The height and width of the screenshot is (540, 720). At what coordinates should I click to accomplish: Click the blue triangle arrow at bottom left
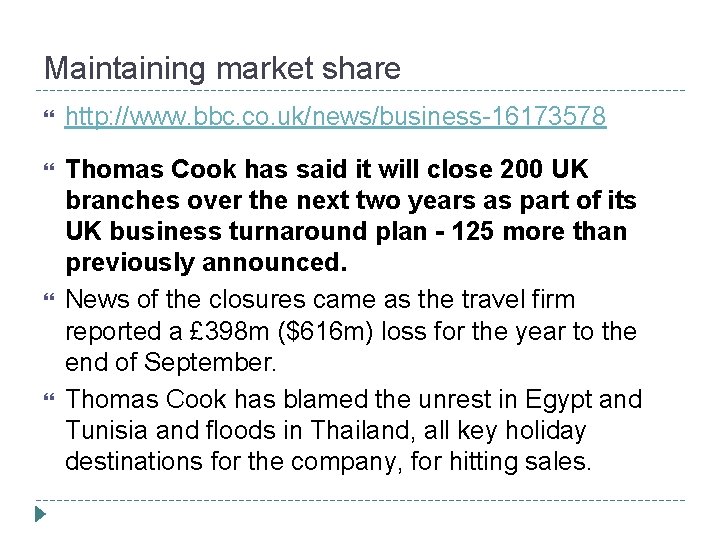pos(38,516)
